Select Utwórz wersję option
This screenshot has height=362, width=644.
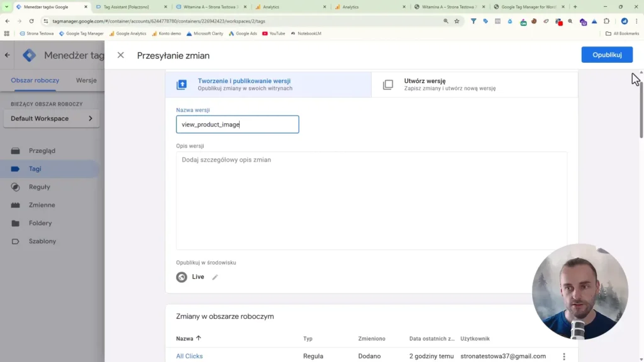coord(474,85)
